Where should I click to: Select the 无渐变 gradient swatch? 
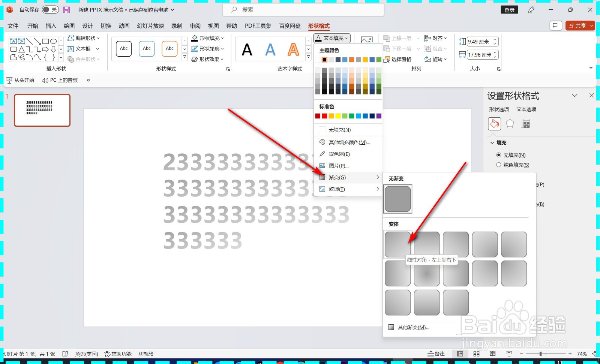coord(397,199)
